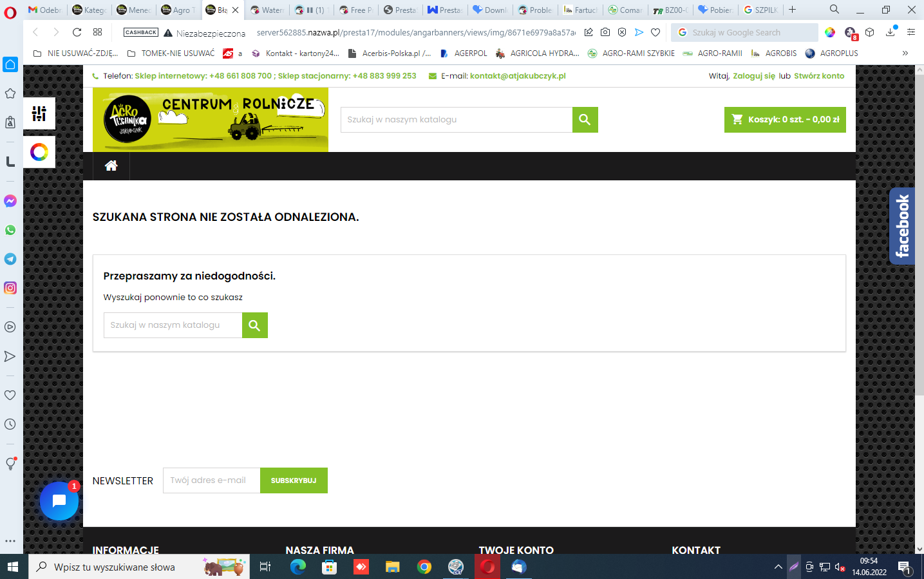Open the sidebar send flow icon
The image size is (924, 579).
click(10, 356)
